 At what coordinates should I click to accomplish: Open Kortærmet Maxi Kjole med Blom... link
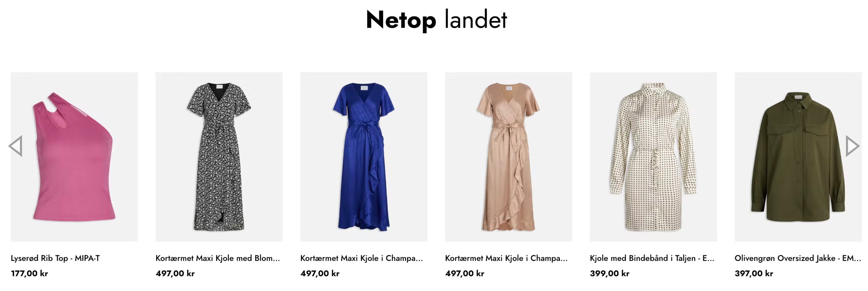click(218, 258)
